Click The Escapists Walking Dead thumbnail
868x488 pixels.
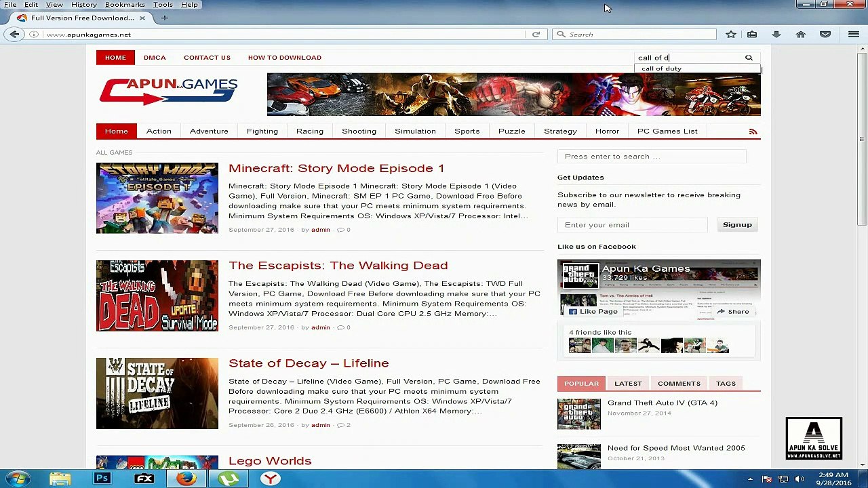pos(157,296)
